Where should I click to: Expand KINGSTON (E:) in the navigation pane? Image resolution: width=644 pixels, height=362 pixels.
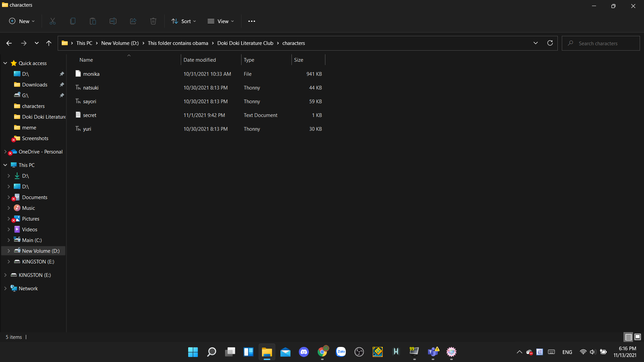point(9,261)
